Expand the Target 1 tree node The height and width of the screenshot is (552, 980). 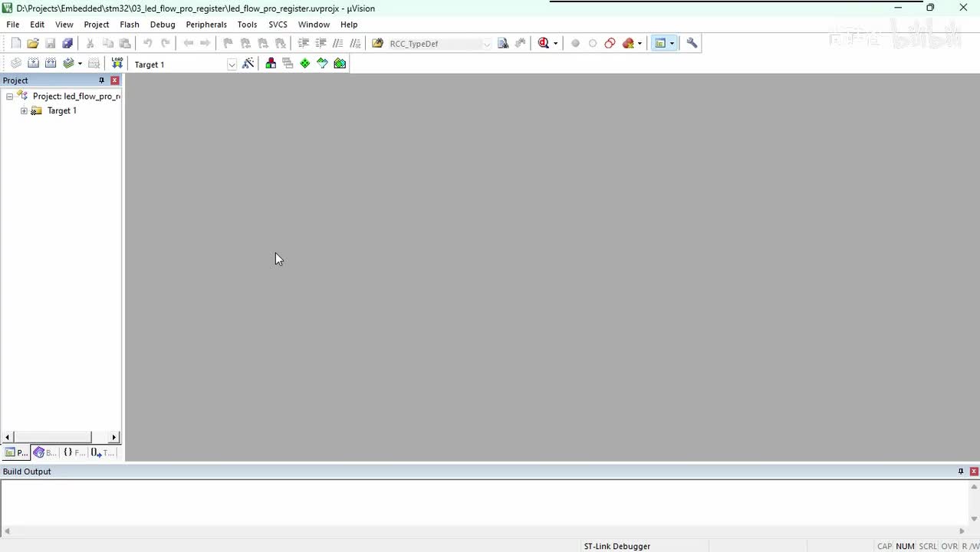click(x=24, y=111)
